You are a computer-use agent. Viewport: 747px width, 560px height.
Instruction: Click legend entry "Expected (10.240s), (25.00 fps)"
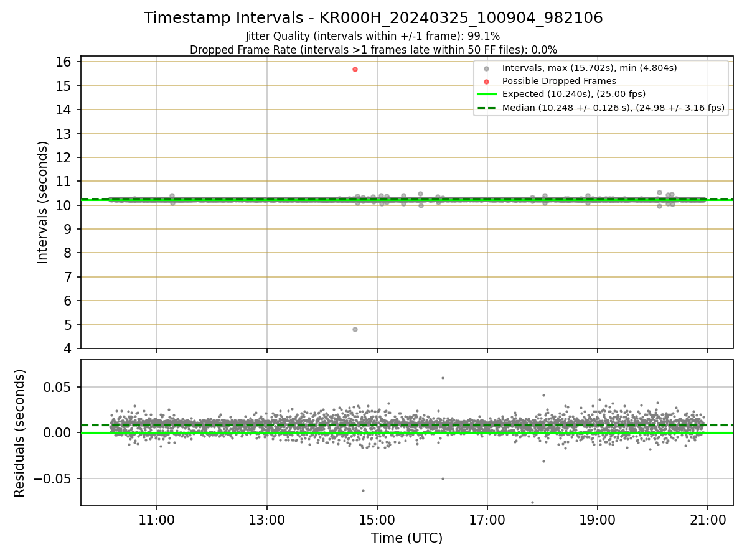[x=574, y=94]
